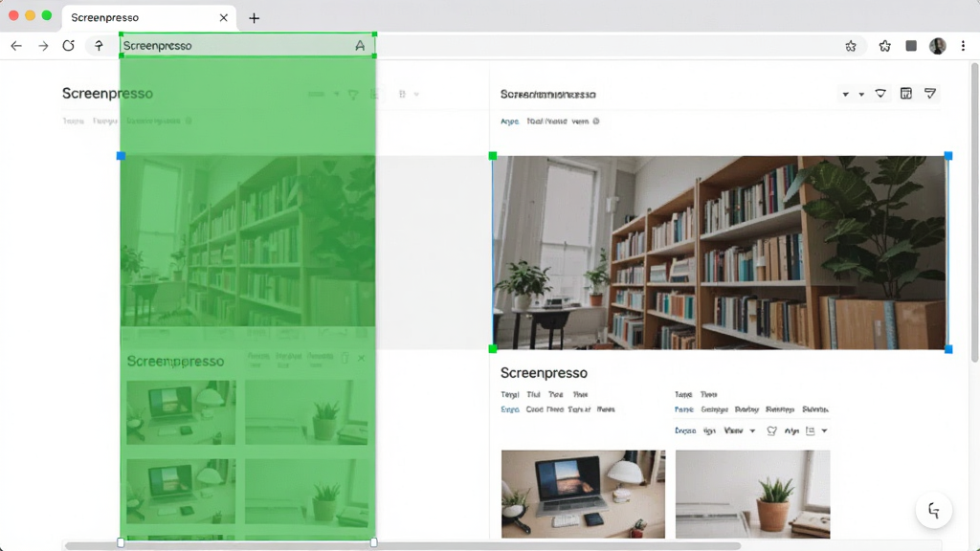Click the faded grid icon right of the green overlay
The image size is (980, 551).
click(x=403, y=95)
